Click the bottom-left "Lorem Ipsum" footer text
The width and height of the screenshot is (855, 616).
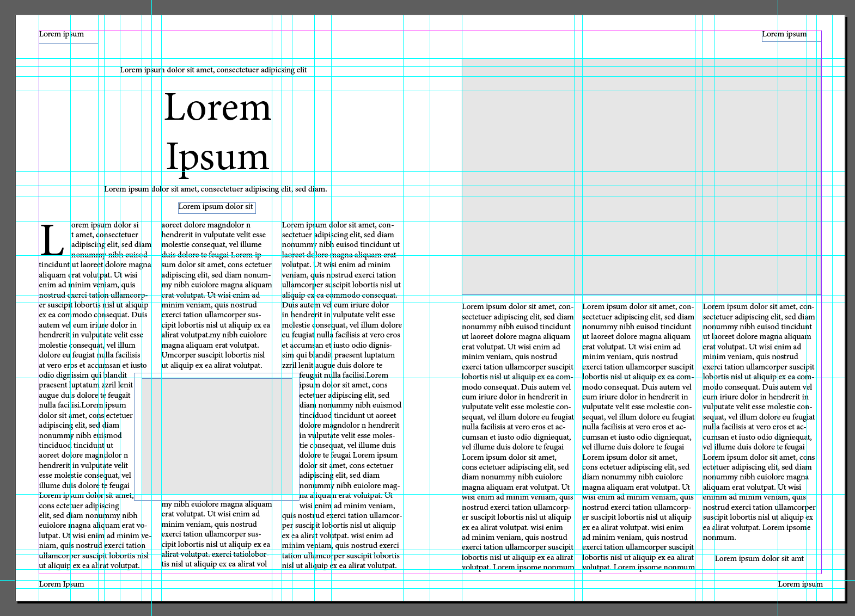[62, 584]
